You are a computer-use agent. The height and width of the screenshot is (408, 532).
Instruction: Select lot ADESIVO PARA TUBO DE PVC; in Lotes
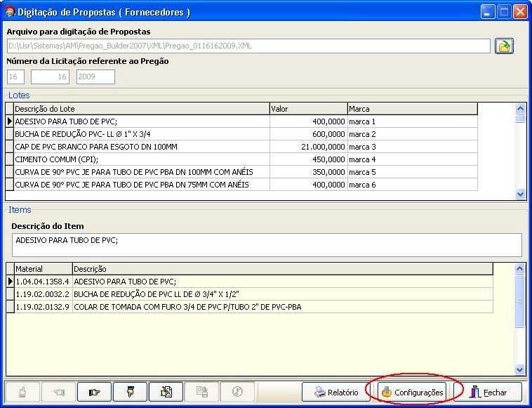pos(142,121)
